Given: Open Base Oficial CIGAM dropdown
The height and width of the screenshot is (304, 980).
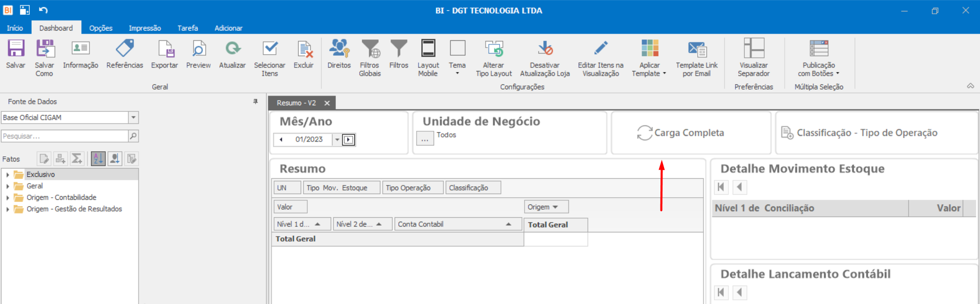Looking at the screenshot, I should point(133,118).
